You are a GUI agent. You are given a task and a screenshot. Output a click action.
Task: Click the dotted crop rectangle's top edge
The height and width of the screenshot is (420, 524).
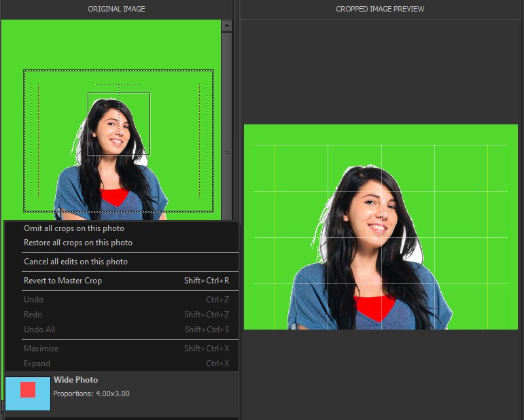point(118,70)
